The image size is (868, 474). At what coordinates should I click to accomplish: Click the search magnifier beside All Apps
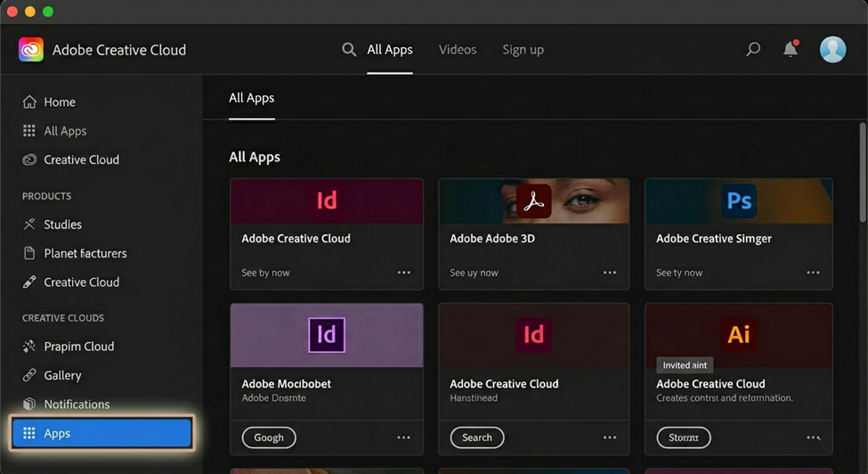click(x=349, y=49)
